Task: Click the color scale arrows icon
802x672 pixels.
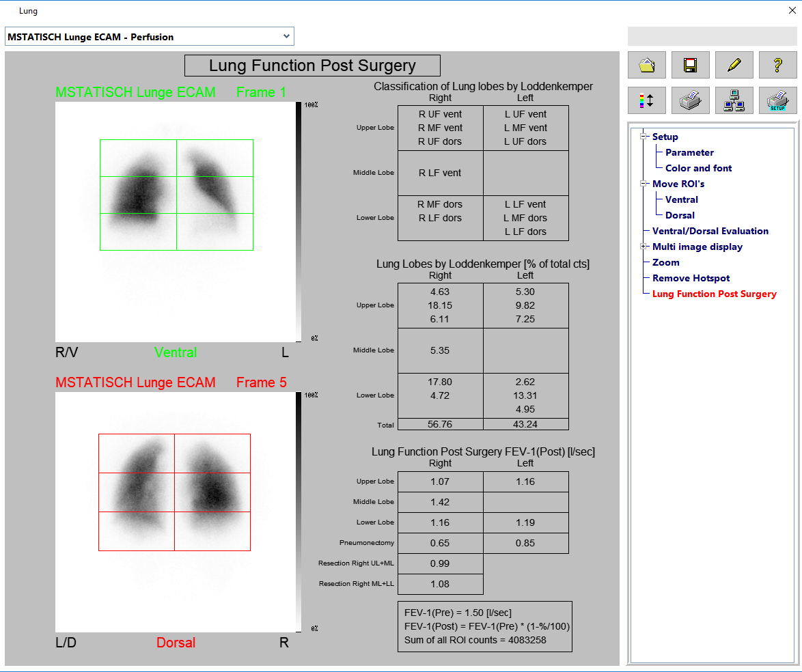Action: [646, 100]
